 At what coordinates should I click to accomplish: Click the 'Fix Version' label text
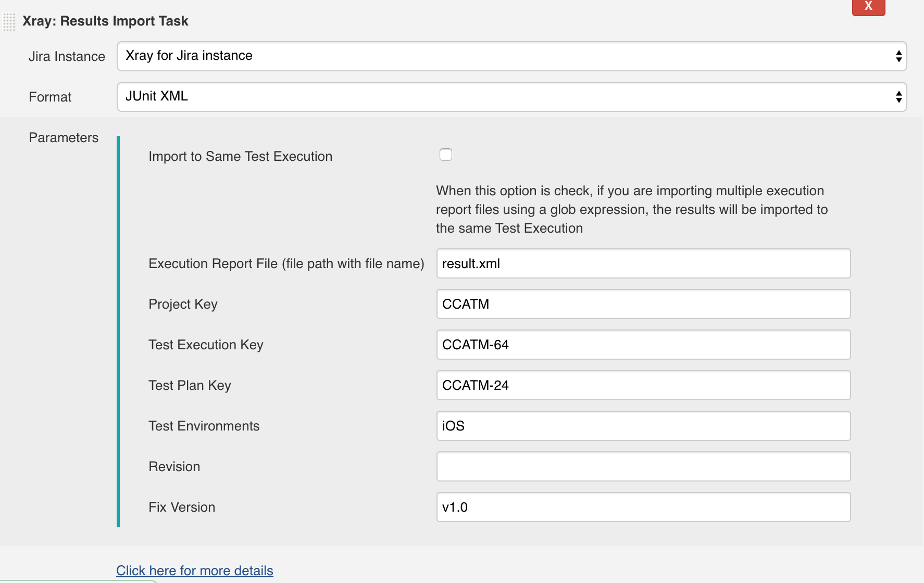182,507
